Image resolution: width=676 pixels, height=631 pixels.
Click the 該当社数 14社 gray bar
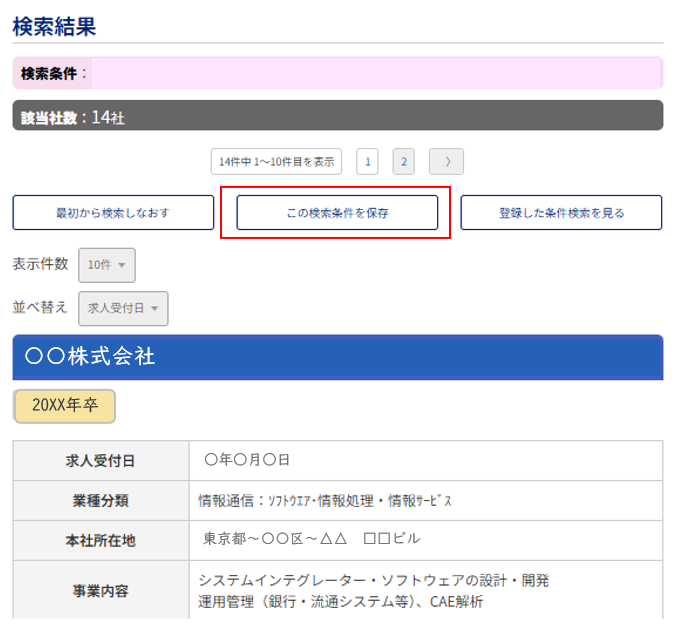point(337,116)
